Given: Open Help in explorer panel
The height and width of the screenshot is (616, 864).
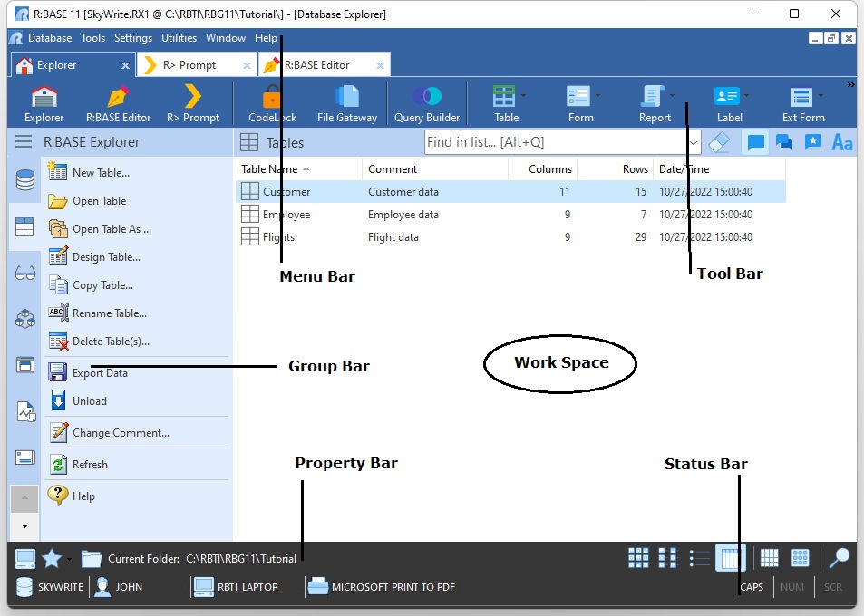Looking at the screenshot, I should click(71, 496).
